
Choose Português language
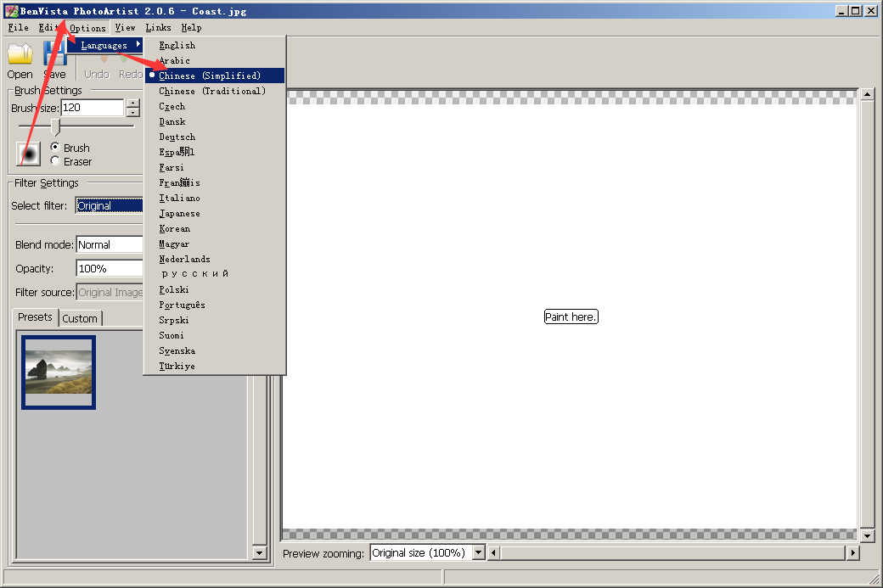[x=215, y=305]
